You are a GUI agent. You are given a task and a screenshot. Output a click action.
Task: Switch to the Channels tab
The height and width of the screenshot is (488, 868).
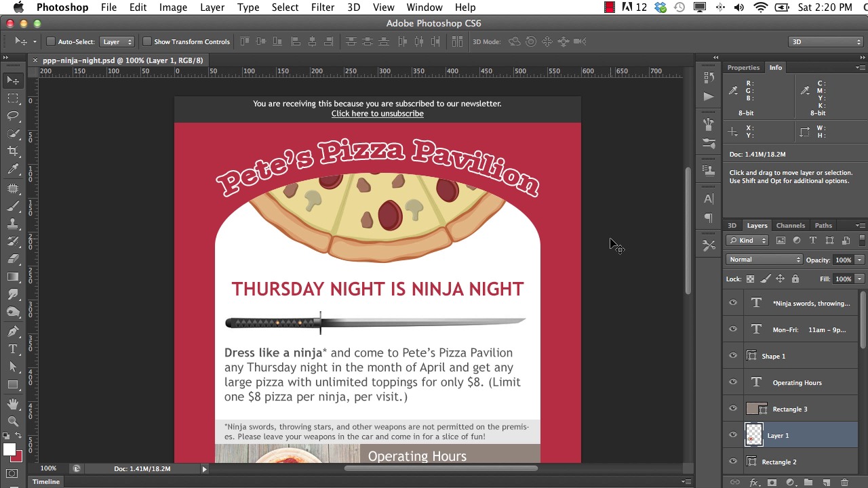tap(790, 226)
